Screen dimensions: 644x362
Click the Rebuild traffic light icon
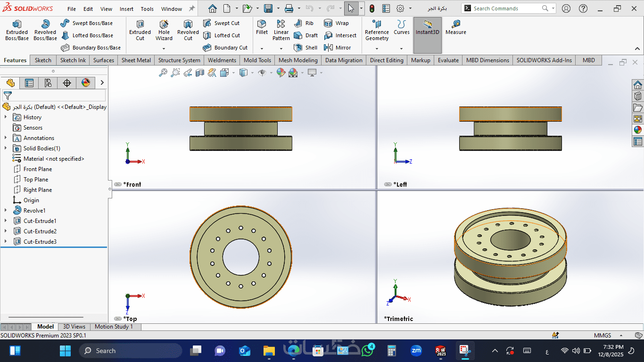[372, 8]
